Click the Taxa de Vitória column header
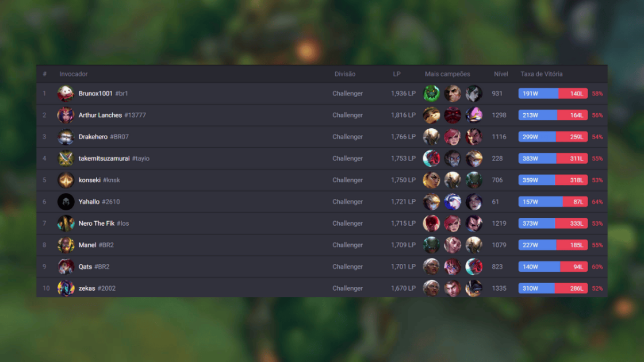 click(541, 74)
